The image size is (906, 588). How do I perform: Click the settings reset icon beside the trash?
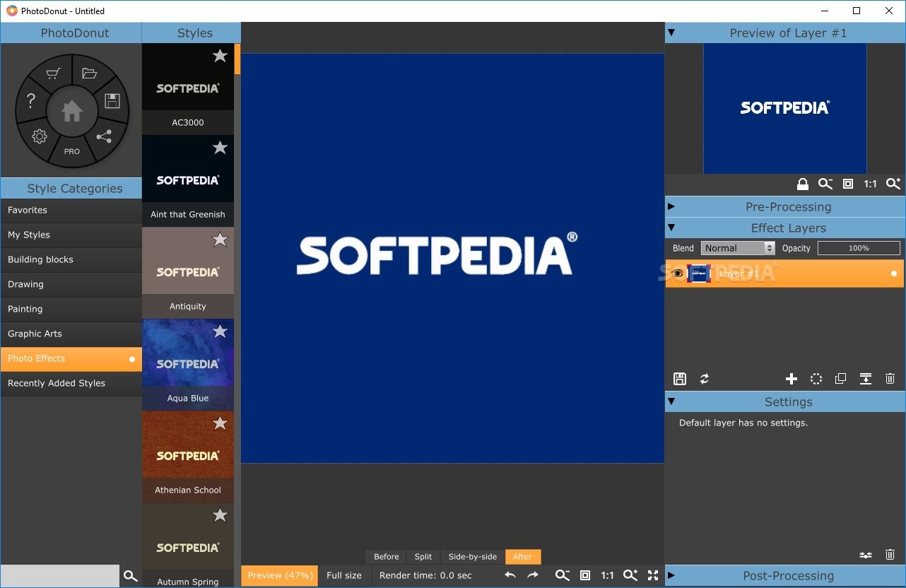(x=866, y=555)
